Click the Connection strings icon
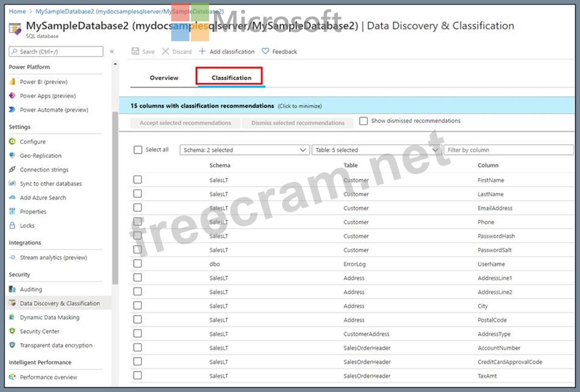Viewport: 580px width, 392px height. (12, 170)
